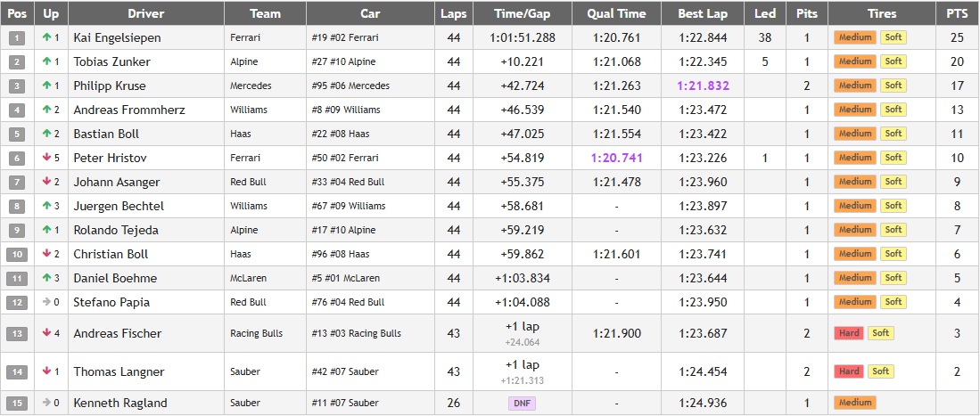The height and width of the screenshot is (416, 980).
Task: Click position 15 badge icon
Action: [x=17, y=403]
